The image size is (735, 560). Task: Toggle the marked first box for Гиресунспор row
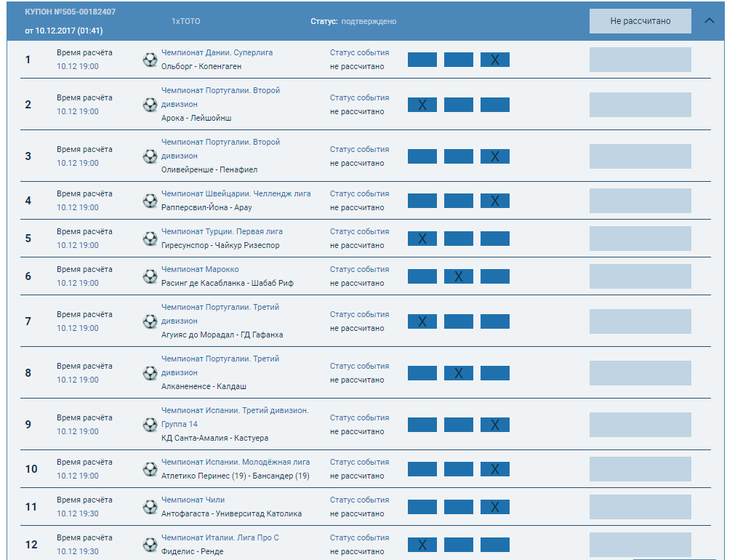click(x=422, y=239)
